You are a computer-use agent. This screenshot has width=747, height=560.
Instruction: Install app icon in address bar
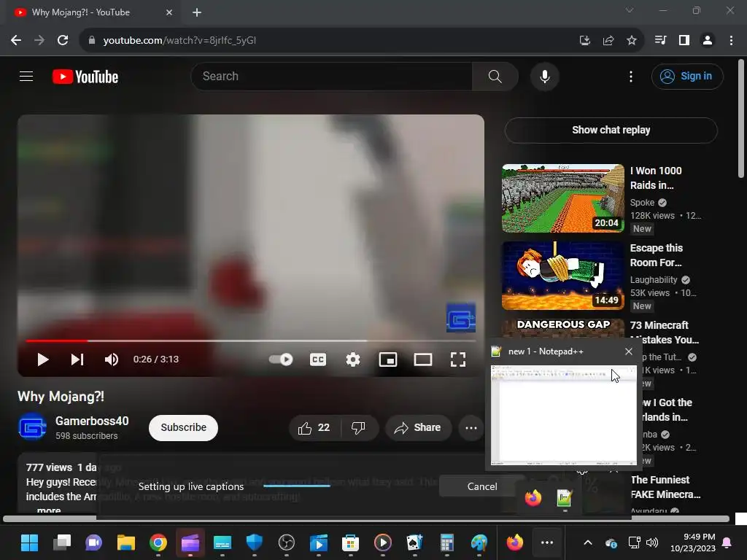pyautogui.click(x=585, y=41)
